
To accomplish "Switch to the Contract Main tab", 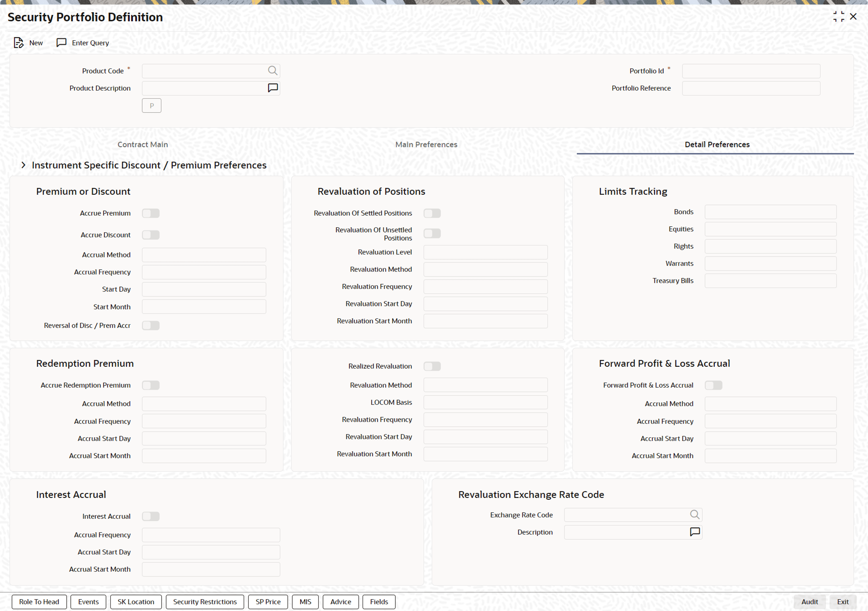I will (143, 144).
